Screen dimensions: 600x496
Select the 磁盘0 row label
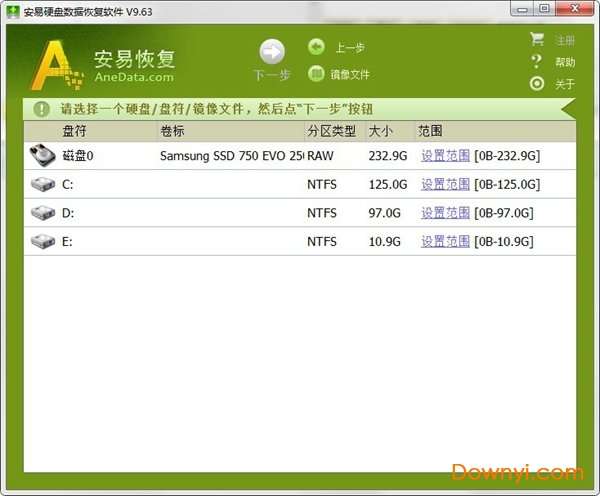(x=78, y=156)
